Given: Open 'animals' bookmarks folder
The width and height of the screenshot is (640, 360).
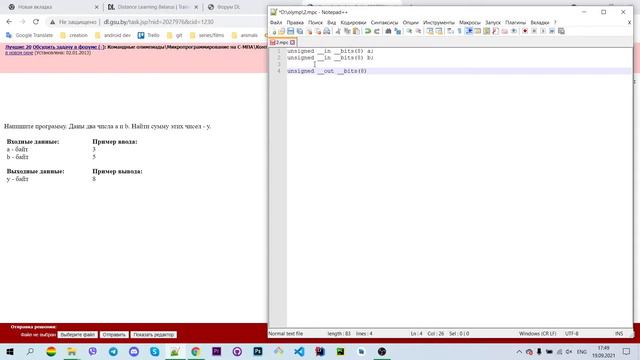Looking at the screenshot, I should coord(245,35).
